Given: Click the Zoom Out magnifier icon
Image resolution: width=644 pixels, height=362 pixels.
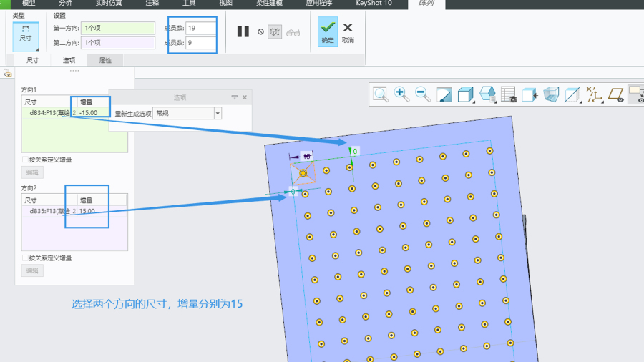Looking at the screenshot, I should [x=422, y=94].
